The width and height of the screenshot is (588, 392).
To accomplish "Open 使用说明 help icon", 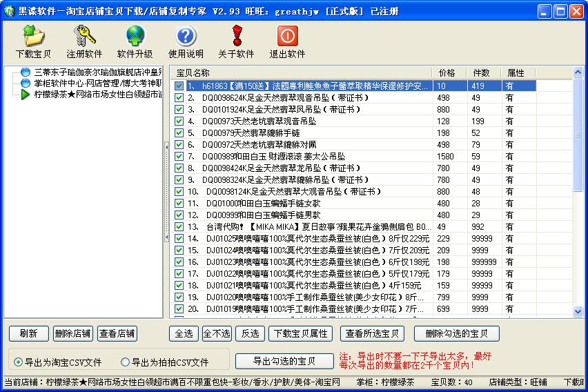I will (186, 36).
